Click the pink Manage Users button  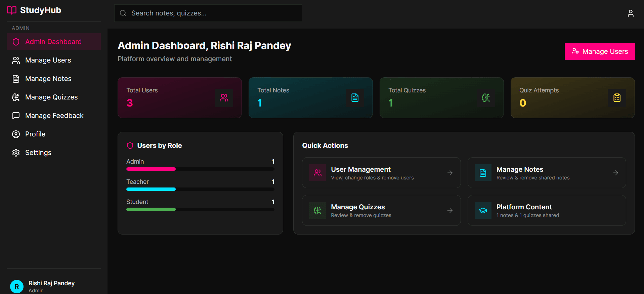pyautogui.click(x=600, y=51)
